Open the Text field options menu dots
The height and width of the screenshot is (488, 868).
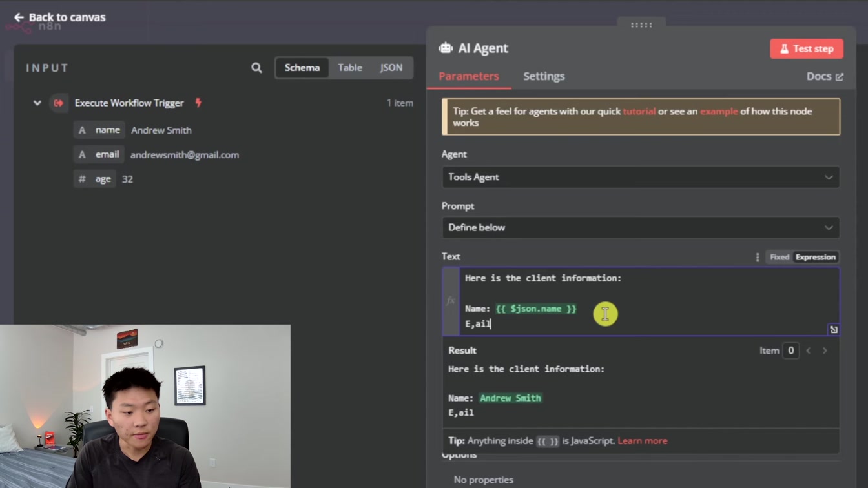click(x=757, y=257)
